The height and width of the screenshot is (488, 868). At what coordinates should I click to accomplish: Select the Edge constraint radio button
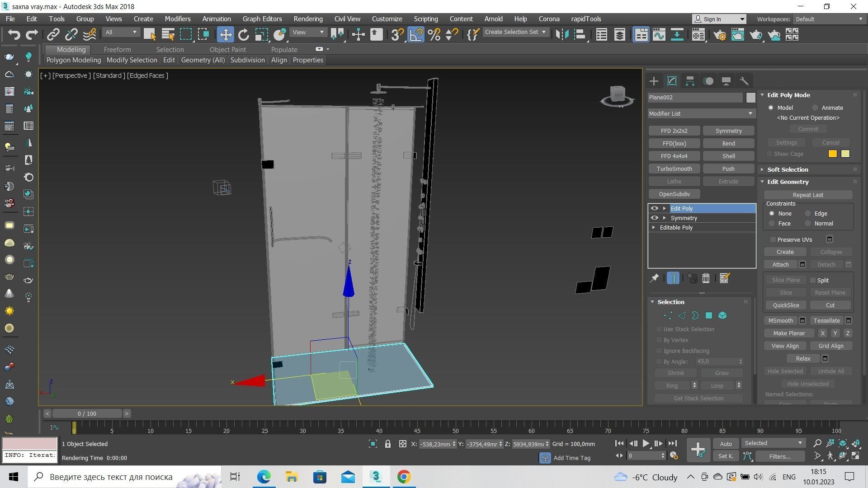click(808, 214)
